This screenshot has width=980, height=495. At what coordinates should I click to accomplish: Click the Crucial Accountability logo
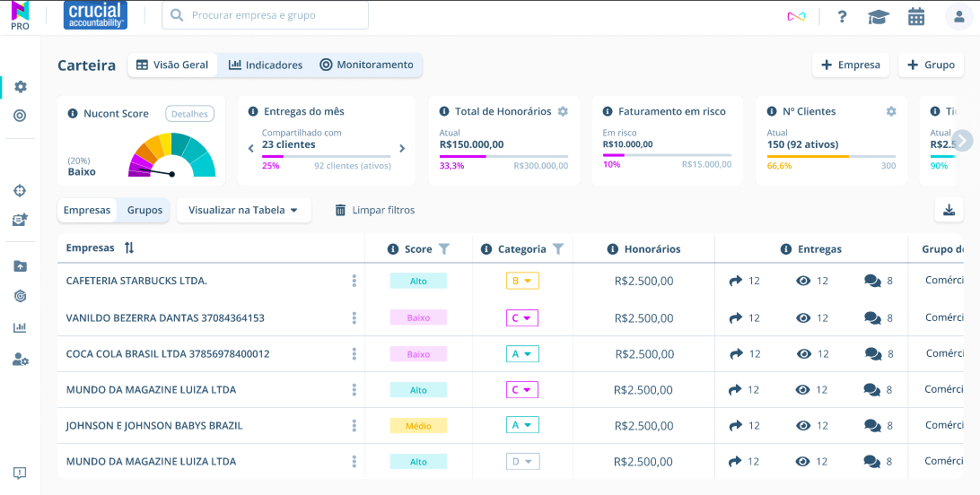[x=96, y=15]
